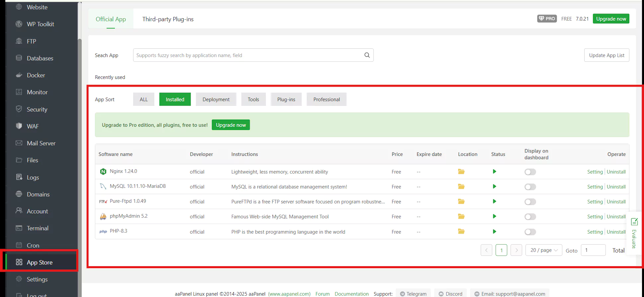Click the App Store grid icon

click(19, 262)
